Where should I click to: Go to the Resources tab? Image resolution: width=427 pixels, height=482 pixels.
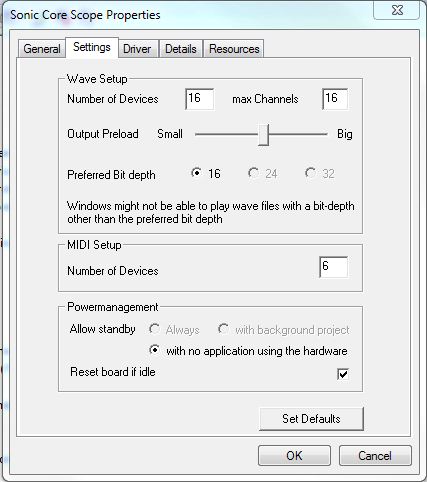[x=234, y=49]
